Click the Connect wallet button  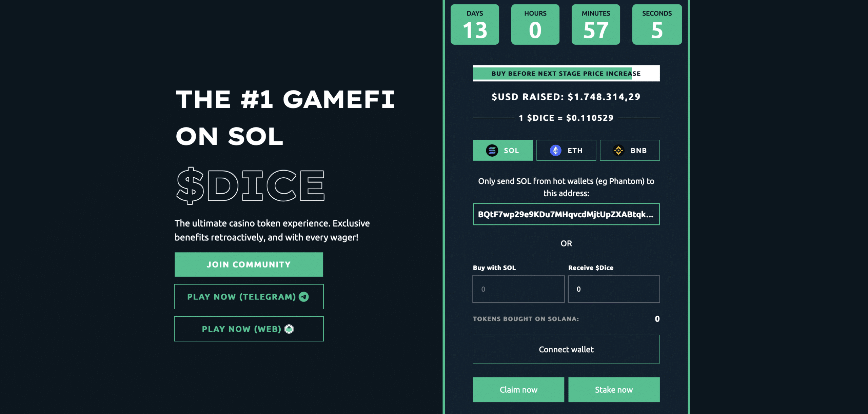click(566, 349)
